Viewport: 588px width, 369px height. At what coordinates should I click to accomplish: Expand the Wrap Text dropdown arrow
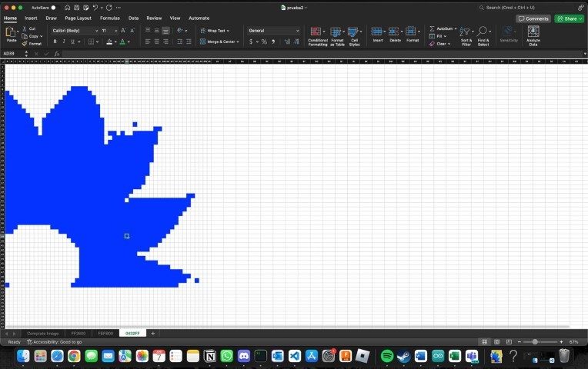(x=228, y=31)
